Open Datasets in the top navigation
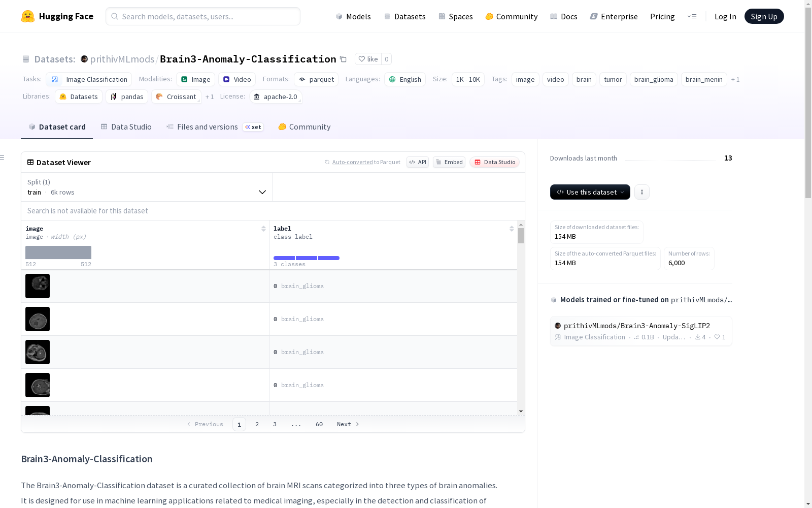The height and width of the screenshot is (508, 812). (404, 16)
